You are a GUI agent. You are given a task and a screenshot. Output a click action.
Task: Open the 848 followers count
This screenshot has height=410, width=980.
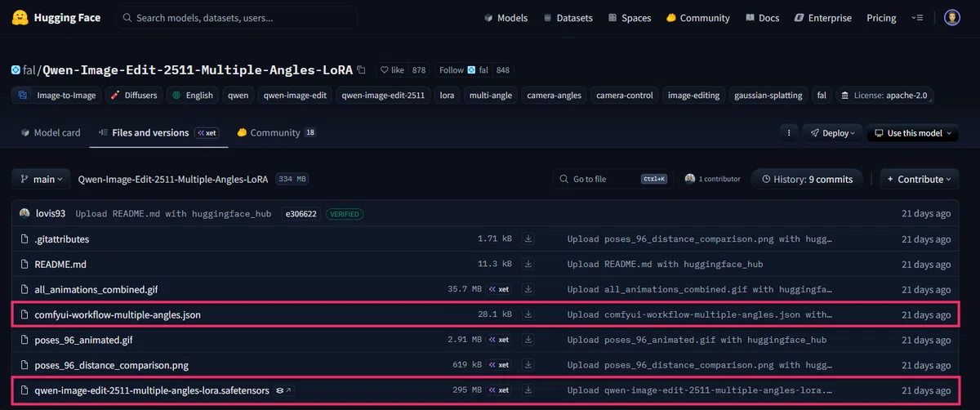click(x=503, y=70)
